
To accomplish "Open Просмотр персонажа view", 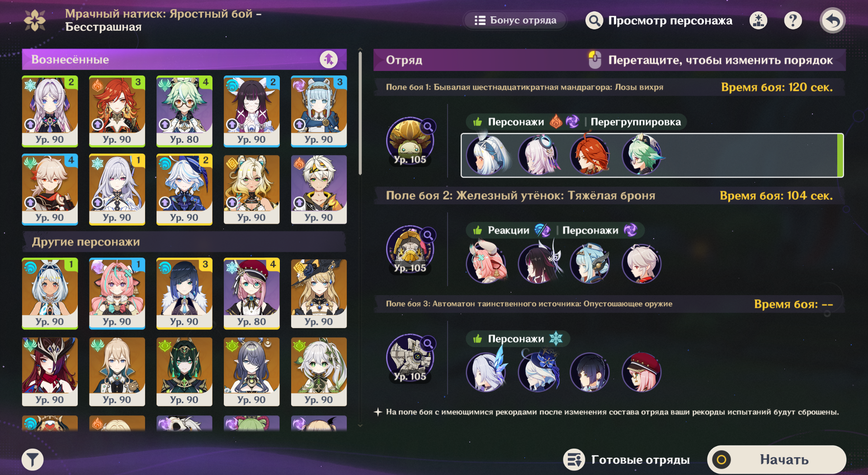I will [659, 21].
